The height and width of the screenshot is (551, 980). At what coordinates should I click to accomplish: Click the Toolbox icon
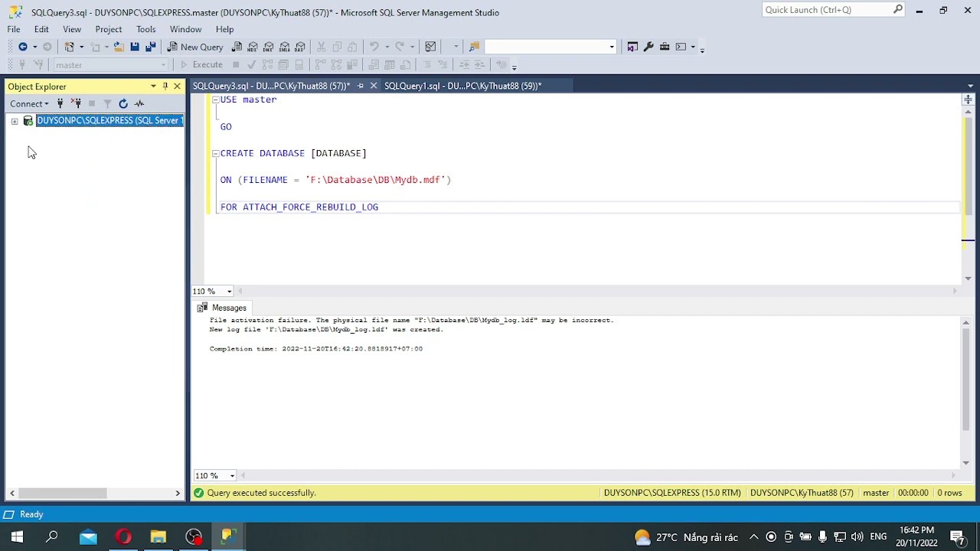coord(665,47)
